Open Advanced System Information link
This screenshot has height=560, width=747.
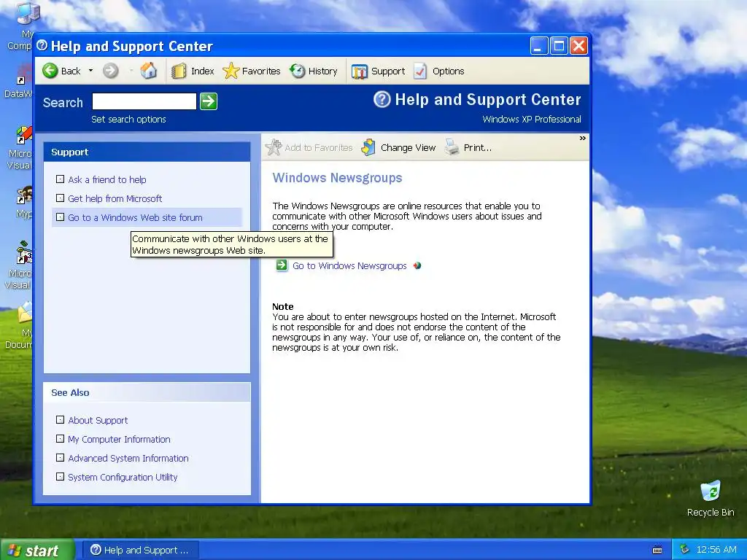click(x=128, y=459)
